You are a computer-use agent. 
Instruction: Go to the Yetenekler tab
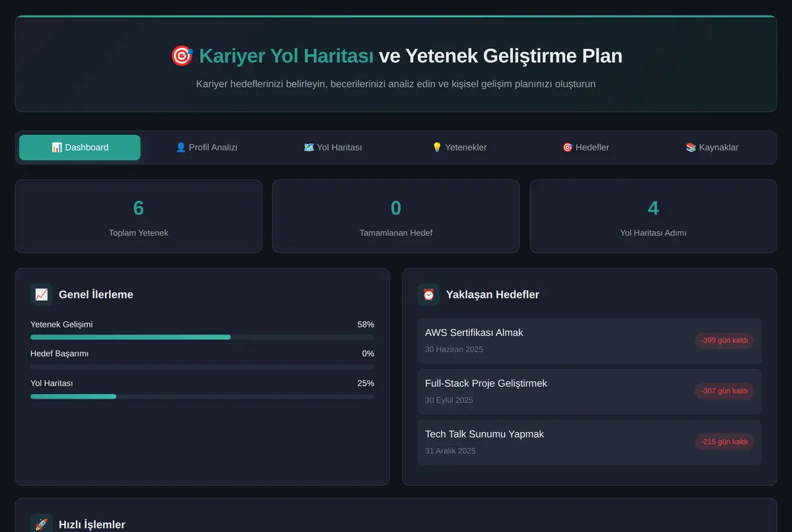(x=459, y=147)
